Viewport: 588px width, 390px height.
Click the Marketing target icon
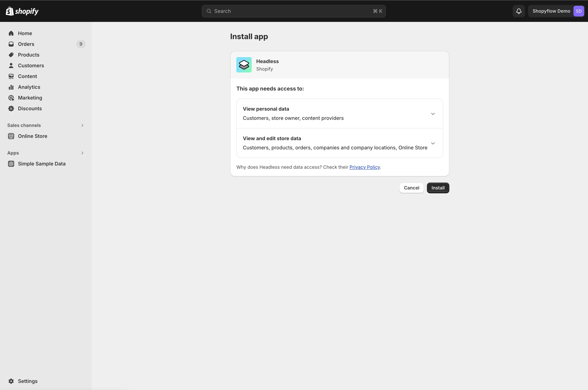(x=11, y=98)
